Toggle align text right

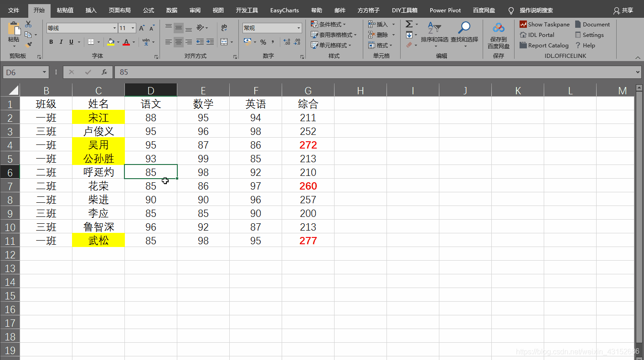pyautogui.click(x=189, y=42)
